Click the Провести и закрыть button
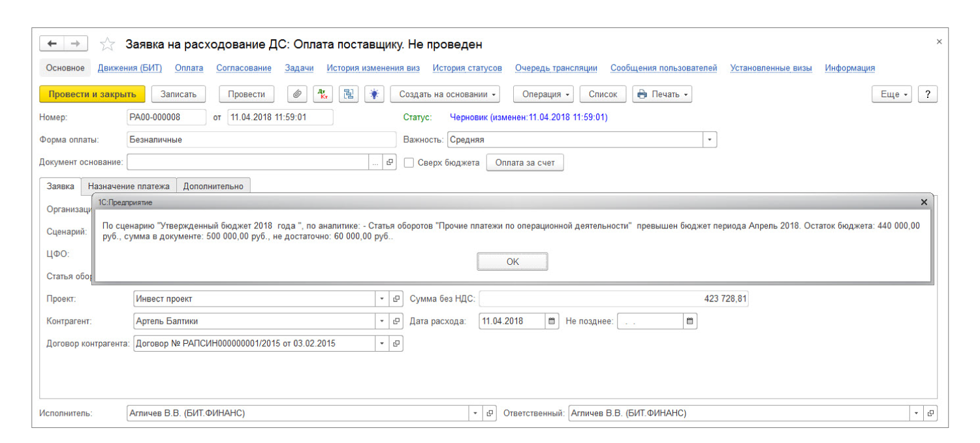This screenshot has width=980, height=443. pos(92,94)
